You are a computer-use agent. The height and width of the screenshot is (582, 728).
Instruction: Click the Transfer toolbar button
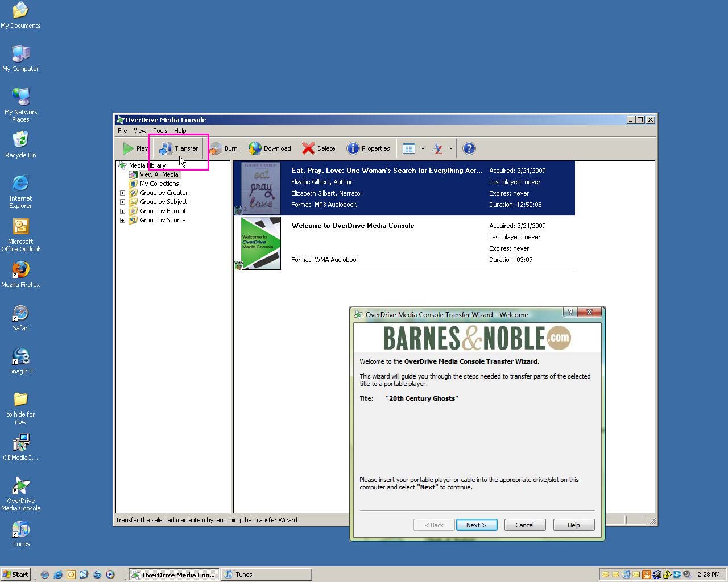click(x=178, y=148)
